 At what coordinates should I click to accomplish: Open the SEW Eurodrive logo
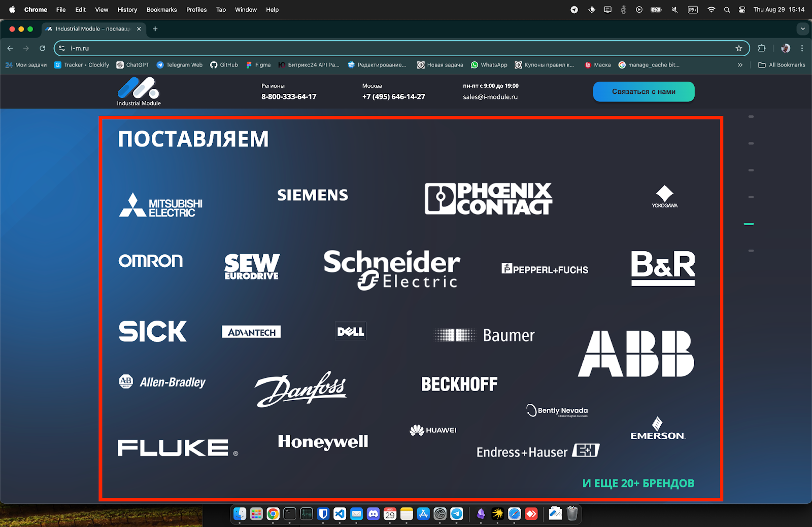(252, 267)
